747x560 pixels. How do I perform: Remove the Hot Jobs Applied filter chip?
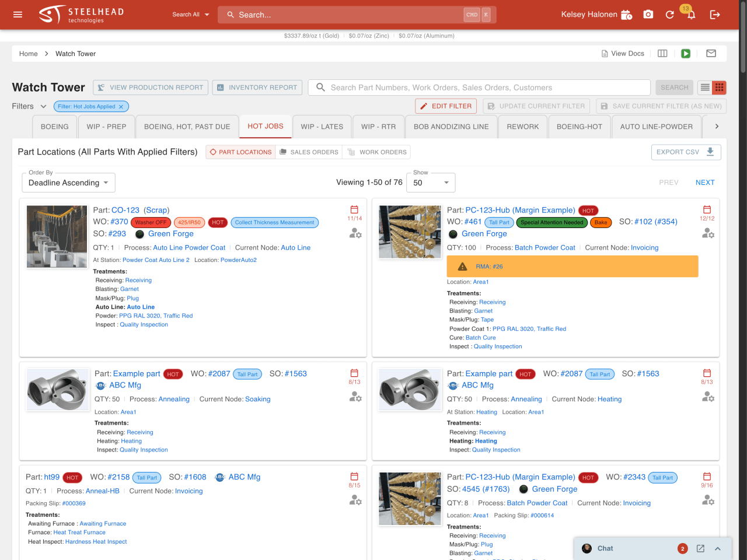tap(121, 107)
